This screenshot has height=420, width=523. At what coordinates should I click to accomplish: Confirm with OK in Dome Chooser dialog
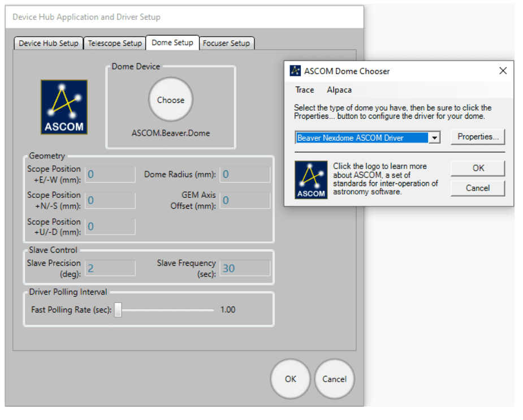(x=478, y=168)
